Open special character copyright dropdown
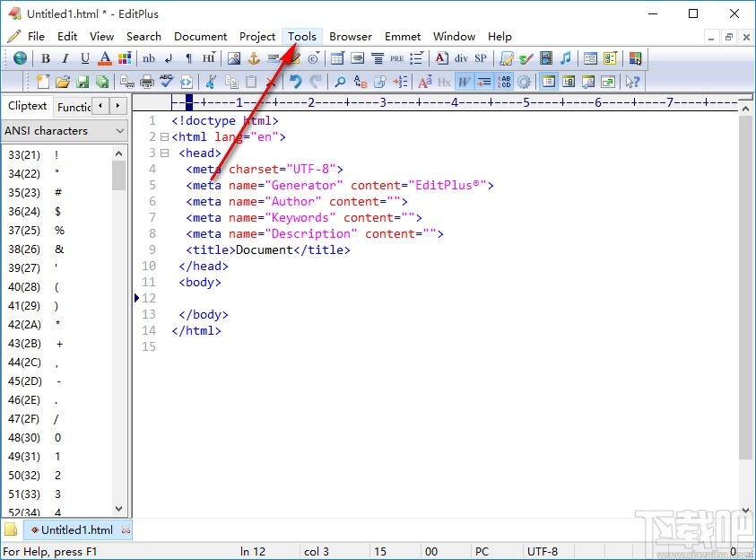This screenshot has width=756, height=560. [313, 58]
